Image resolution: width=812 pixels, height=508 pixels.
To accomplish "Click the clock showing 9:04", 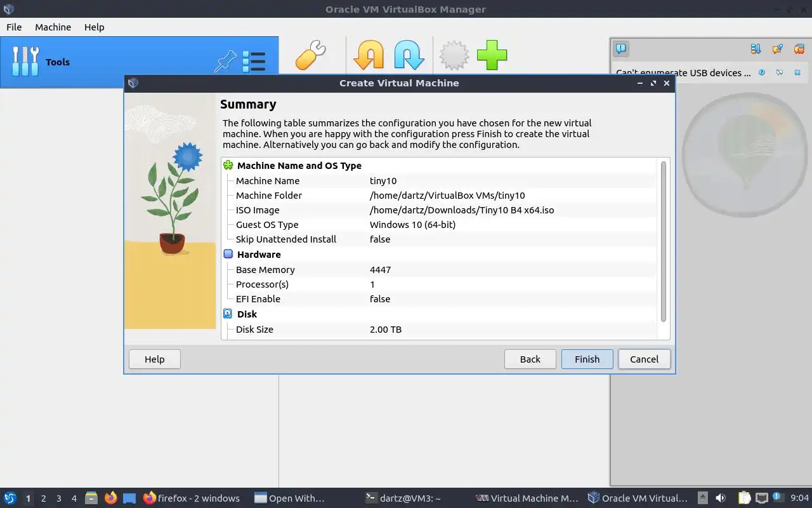I will (x=800, y=498).
